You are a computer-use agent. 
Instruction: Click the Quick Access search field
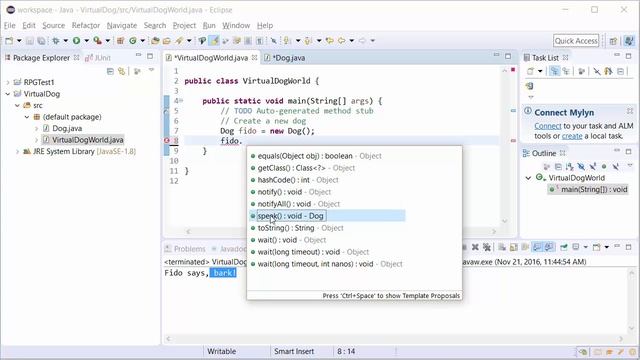(x=576, y=41)
